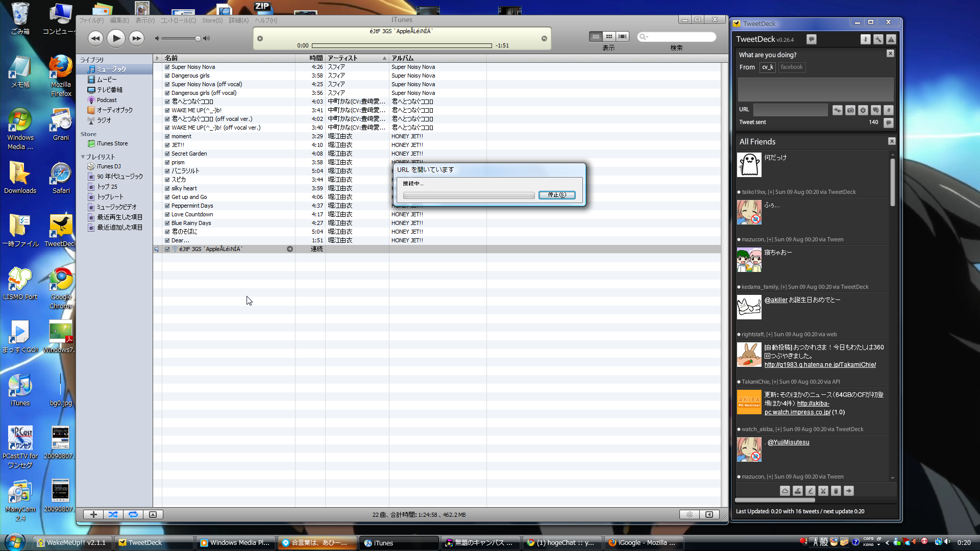Open TweetDeck compose tweet icon in header
Viewport: 980px width, 551px height.
coord(812,39)
